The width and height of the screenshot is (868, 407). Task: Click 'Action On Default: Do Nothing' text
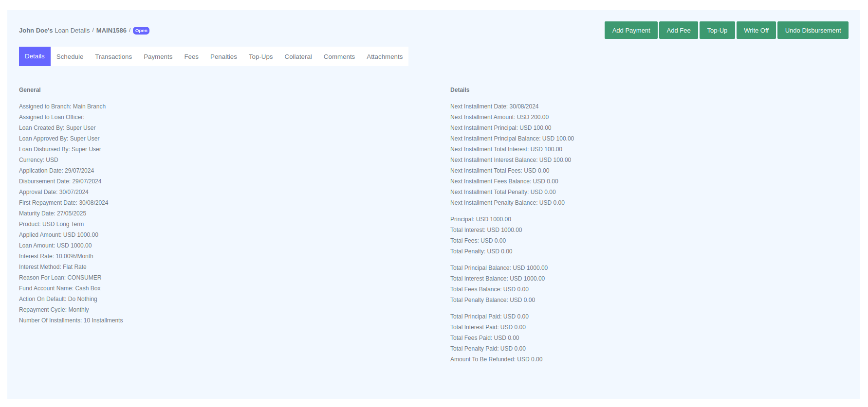[x=58, y=299]
